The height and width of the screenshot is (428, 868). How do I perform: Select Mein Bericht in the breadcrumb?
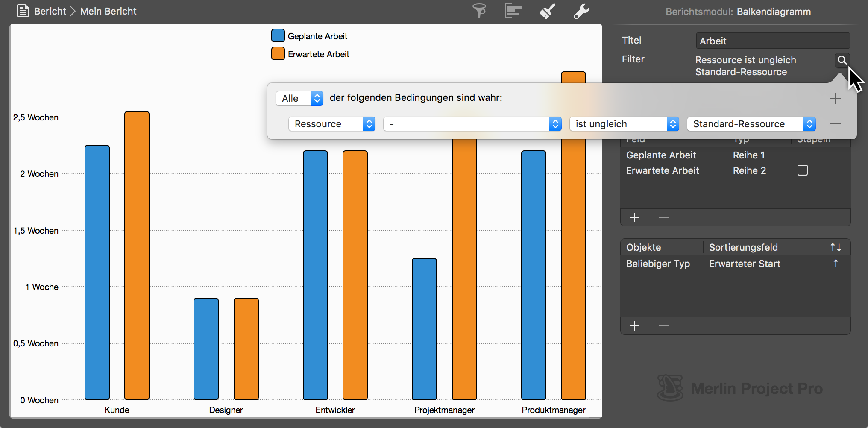[x=108, y=11]
